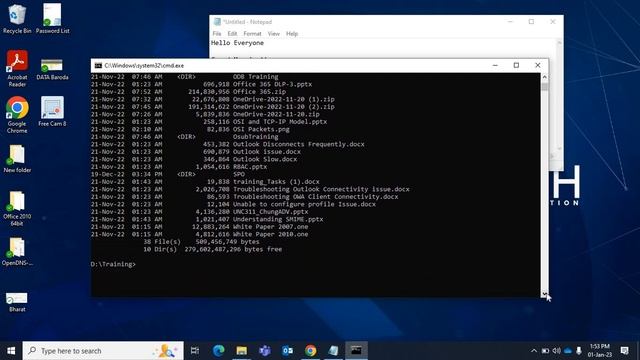Image resolution: width=640 pixels, height=360 pixels.
Task: Click 'Understanding SMIME.pptx' entry
Action: tap(278, 219)
